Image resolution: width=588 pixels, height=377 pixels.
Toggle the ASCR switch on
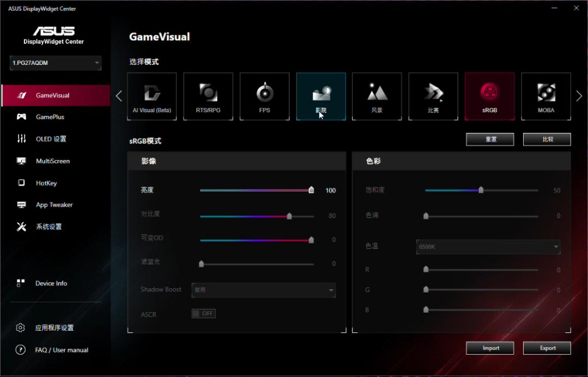tap(203, 313)
